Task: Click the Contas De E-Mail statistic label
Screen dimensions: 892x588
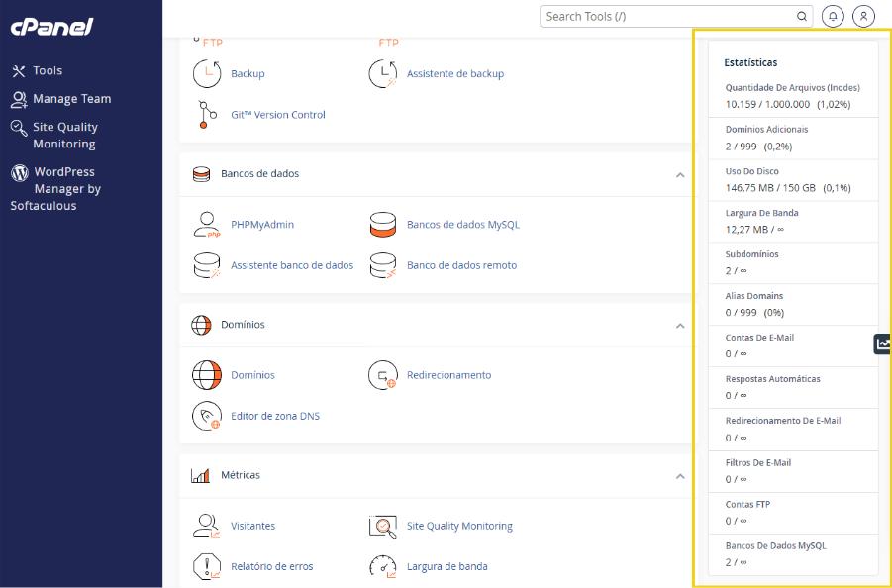Action: tap(759, 338)
